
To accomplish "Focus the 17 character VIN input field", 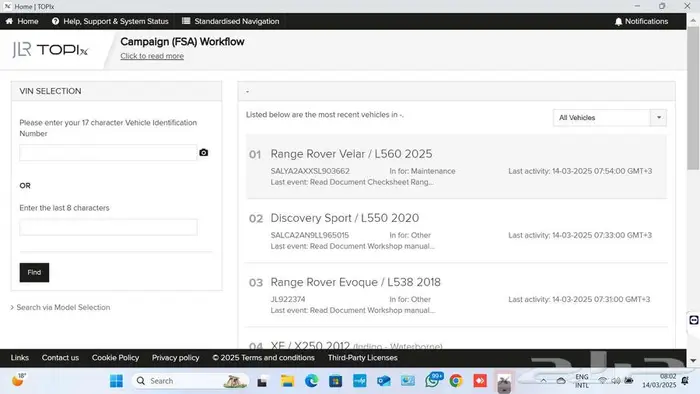I will 108,153.
